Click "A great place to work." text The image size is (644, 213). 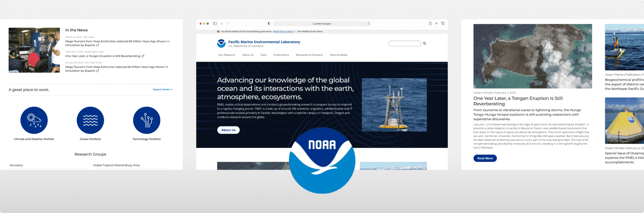coord(29,90)
